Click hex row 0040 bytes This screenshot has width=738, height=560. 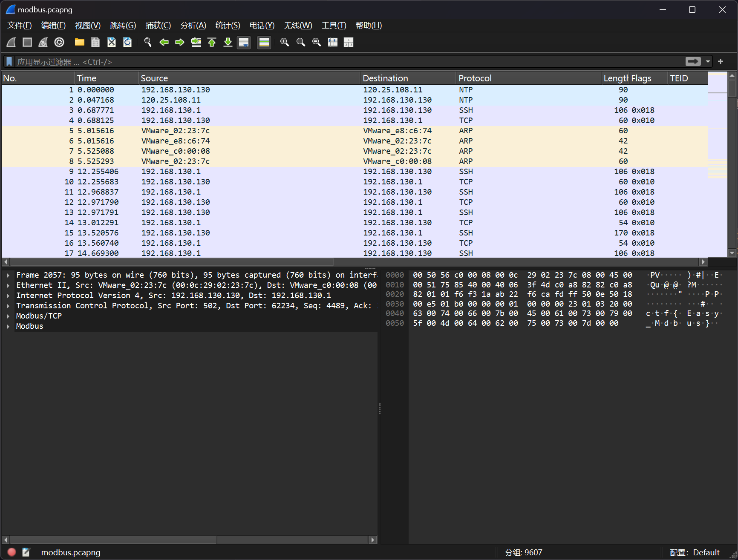point(522,313)
